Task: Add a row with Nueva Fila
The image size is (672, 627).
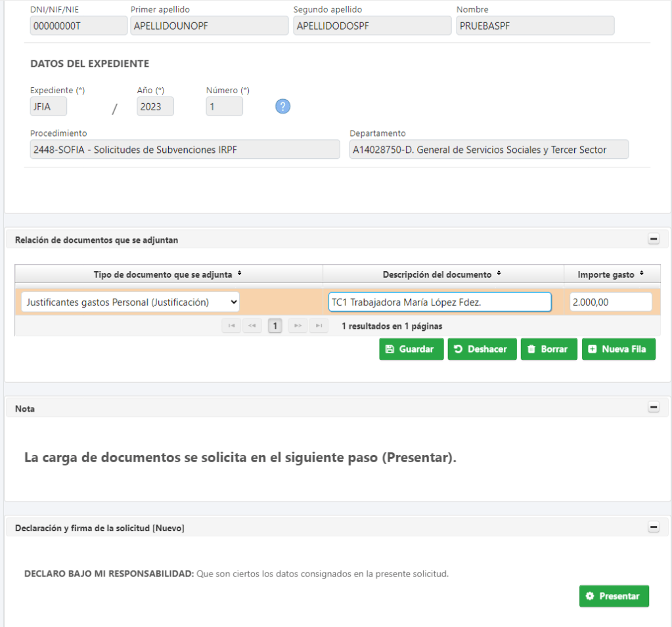Action: pyautogui.click(x=618, y=349)
